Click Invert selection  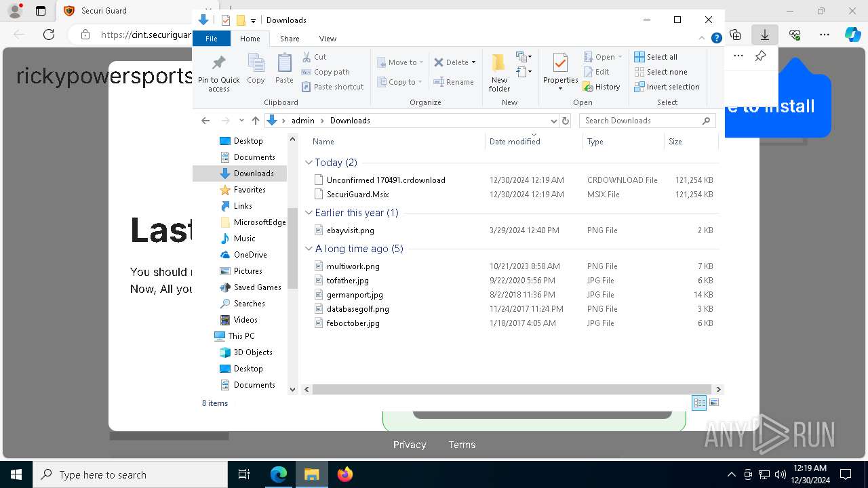click(667, 87)
